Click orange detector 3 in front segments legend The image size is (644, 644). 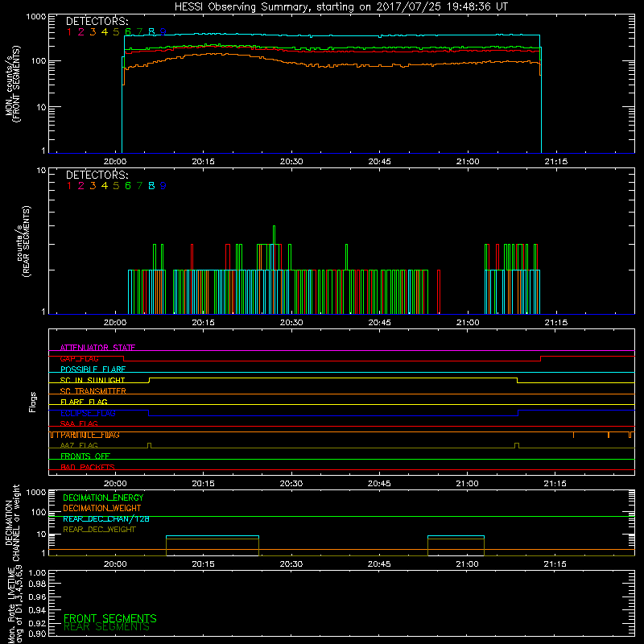[93, 32]
